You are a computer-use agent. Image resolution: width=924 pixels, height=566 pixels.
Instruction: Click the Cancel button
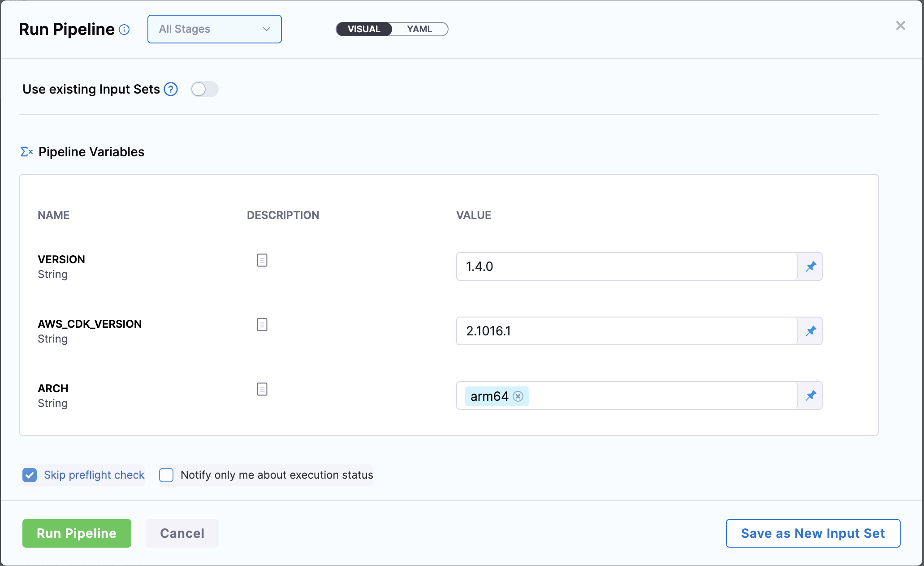(182, 533)
